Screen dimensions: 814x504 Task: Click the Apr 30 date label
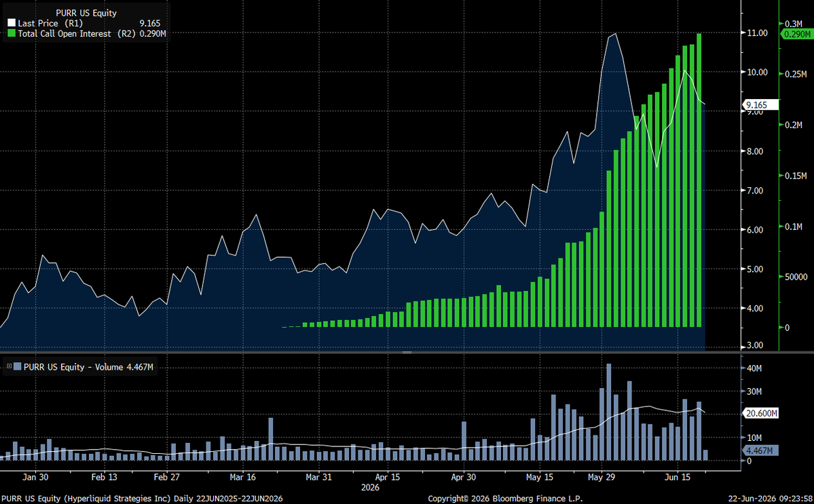pyautogui.click(x=464, y=477)
